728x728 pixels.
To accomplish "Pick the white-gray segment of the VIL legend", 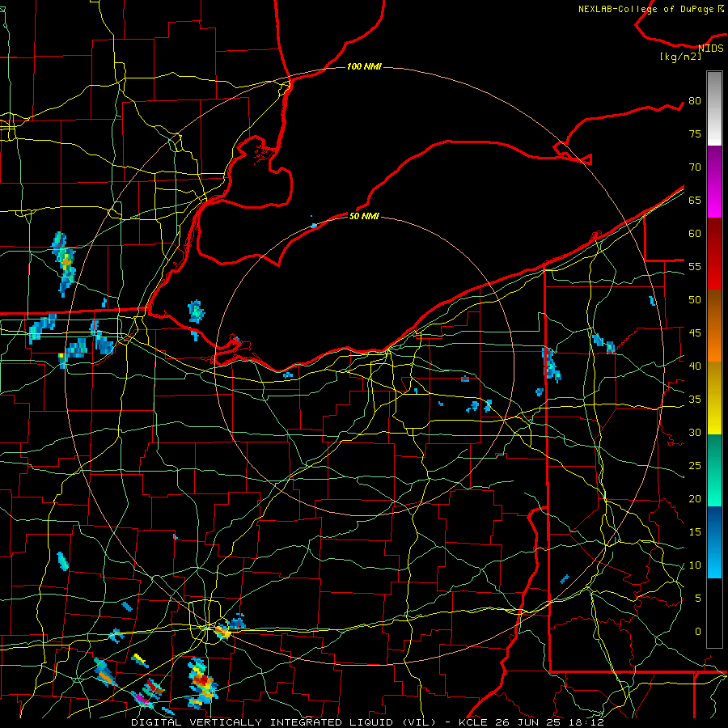I will [x=714, y=109].
